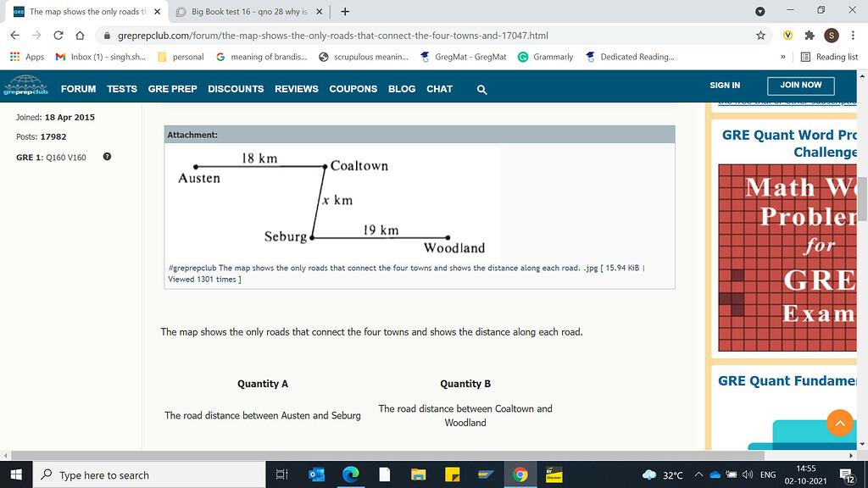Expand hidden bookmarks with the chevron
Screen dimensions: 868x488
[x=782, y=57]
